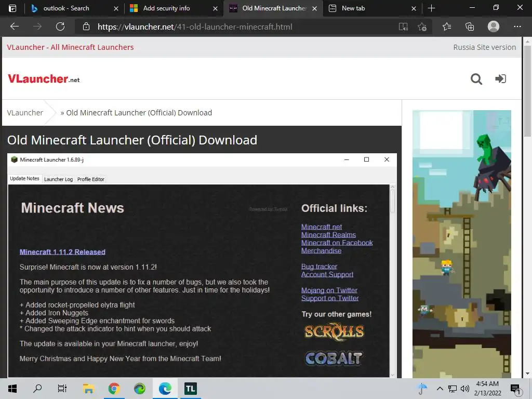Launch Google Chrome from taskbar
The image size is (532, 399).
pos(114,389)
